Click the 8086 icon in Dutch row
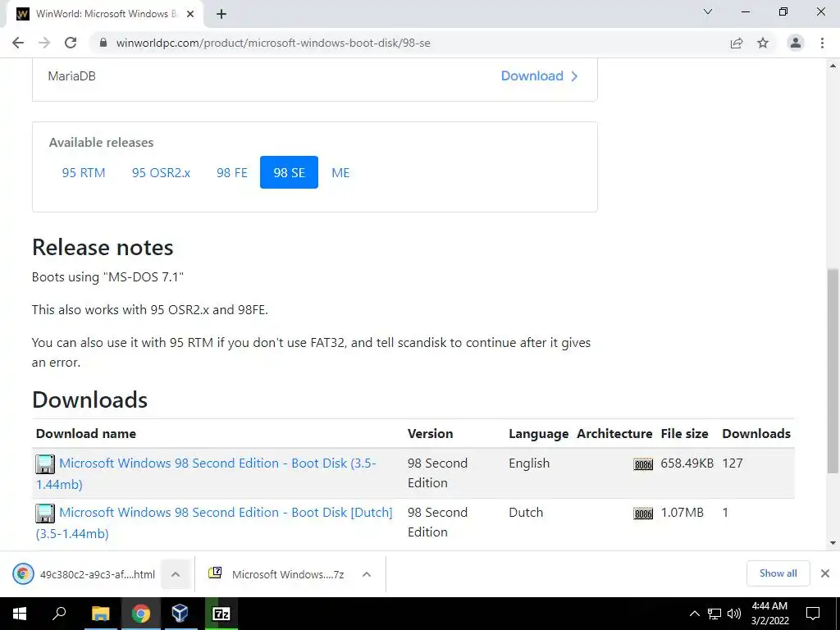The height and width of the screenshot is (630, 840). tap(643, 514)
